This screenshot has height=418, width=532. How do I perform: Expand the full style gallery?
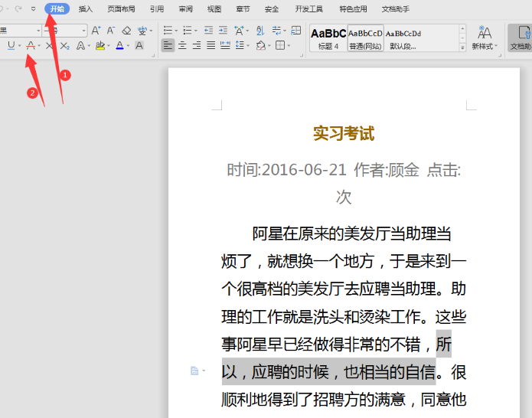pyautogui.click(x=462, y=47)
